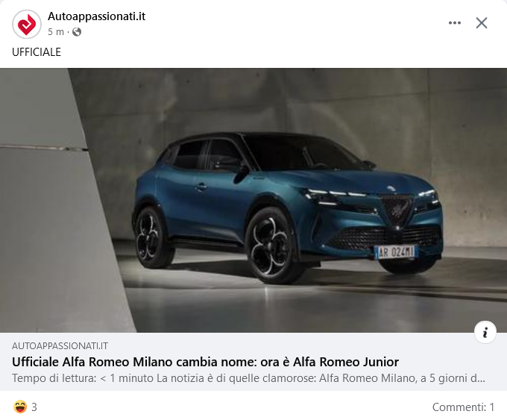
Task: Open the Alfa Romeo car image preview
Action: 253,200
